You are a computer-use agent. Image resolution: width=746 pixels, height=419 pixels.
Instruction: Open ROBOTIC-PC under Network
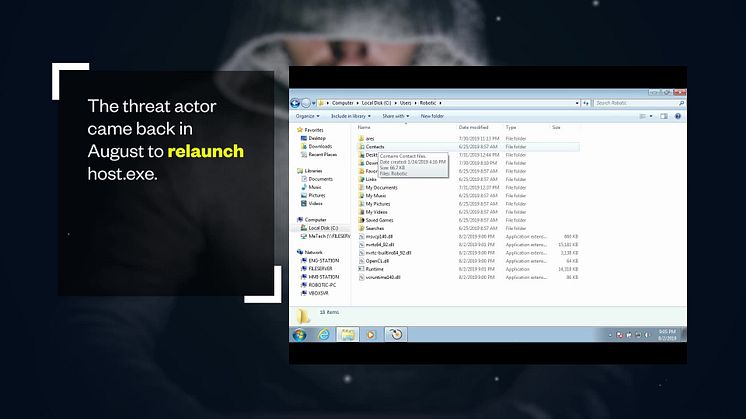click(323, 285)
